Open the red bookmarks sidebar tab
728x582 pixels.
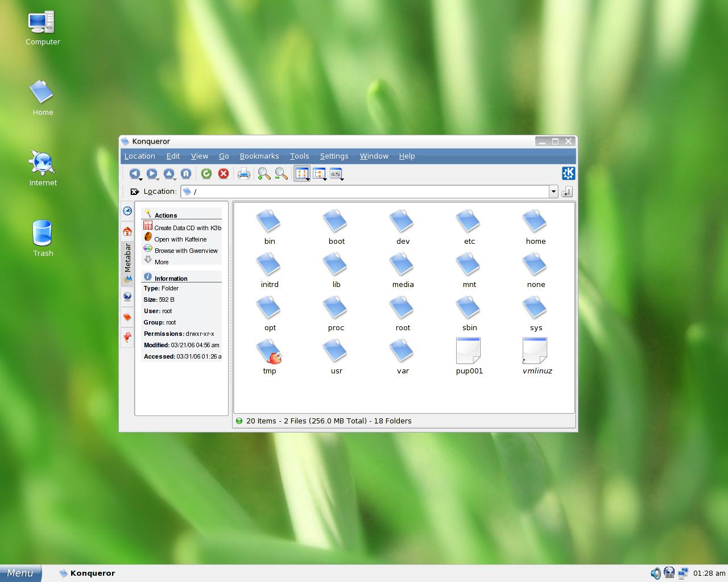click(127, 317)
